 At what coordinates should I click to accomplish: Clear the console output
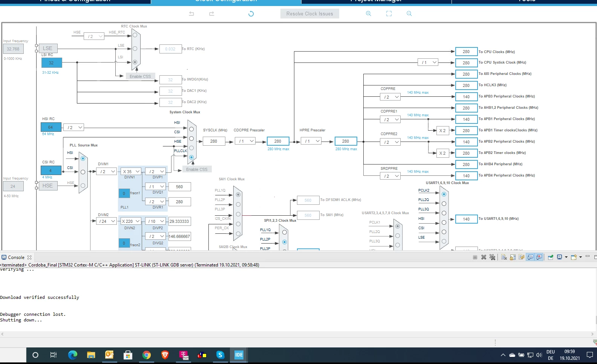click(504, 257)
